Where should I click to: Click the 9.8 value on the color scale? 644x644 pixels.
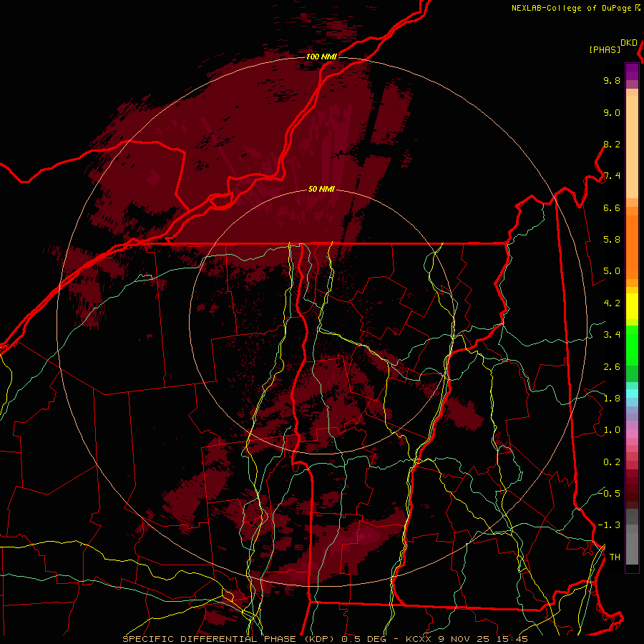[612, 80]
